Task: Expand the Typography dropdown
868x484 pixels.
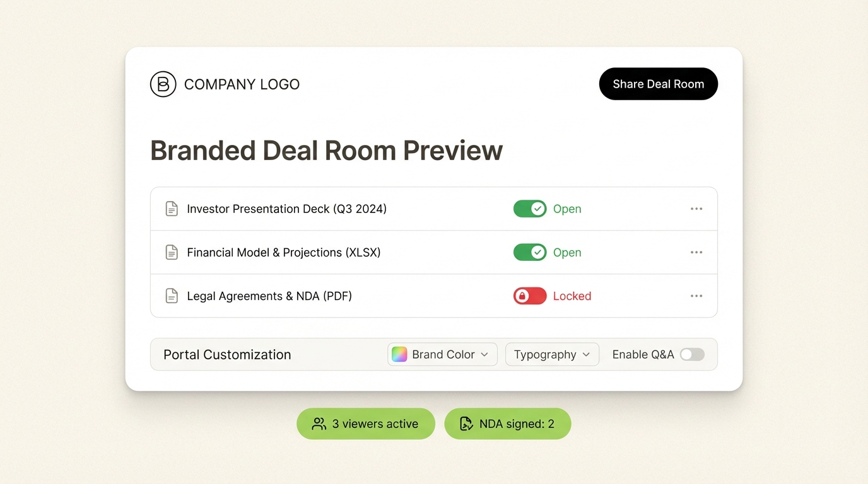Action: tap(551, 354)
